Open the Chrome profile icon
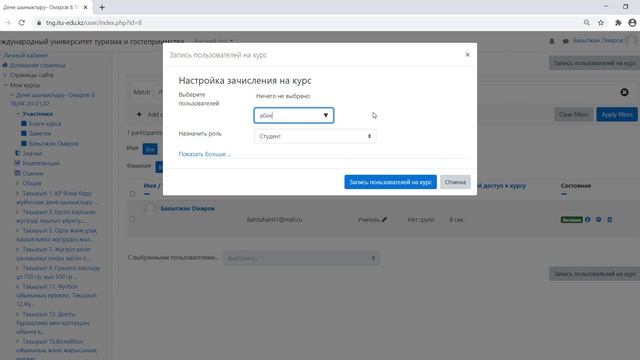 tap(632, 23)
